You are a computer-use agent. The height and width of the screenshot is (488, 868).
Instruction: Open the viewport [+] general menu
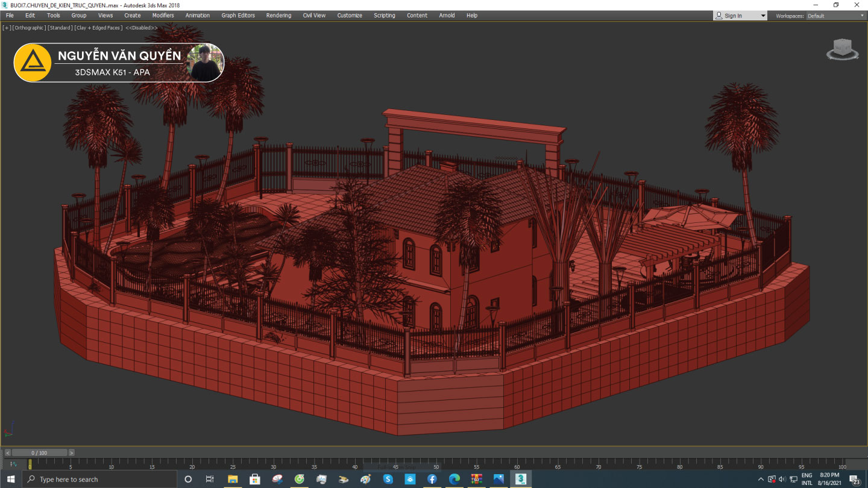click(7, 28)
